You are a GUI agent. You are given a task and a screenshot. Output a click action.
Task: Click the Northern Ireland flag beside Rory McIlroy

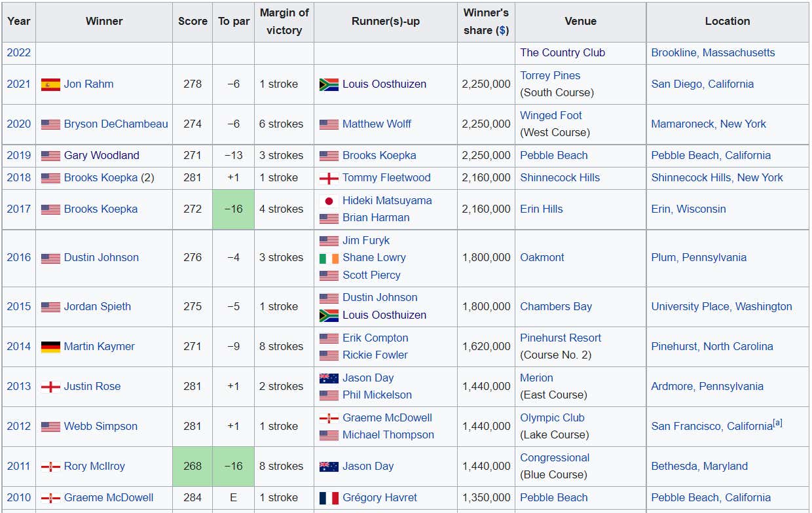click(50, 467)
